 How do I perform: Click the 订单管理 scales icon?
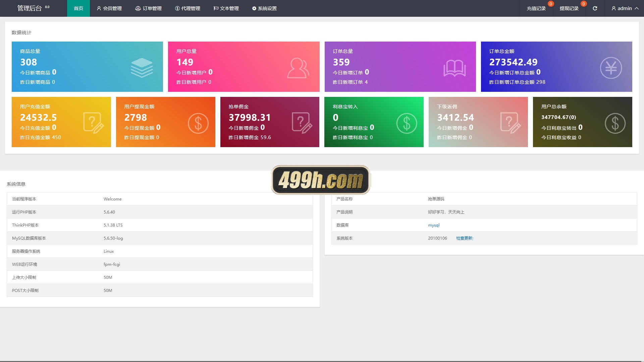click(138, 8)
